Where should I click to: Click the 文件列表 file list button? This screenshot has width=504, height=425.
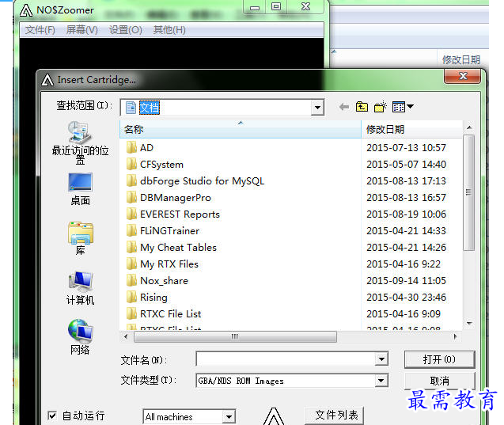pyautogui.click(x=334, y=416)
